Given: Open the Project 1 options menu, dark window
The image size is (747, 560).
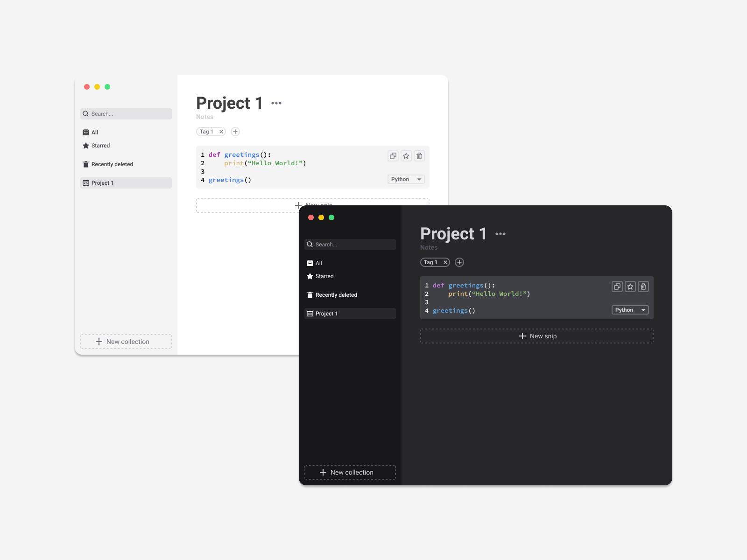Looking at the screenshot, I should (x=500, y=233).
